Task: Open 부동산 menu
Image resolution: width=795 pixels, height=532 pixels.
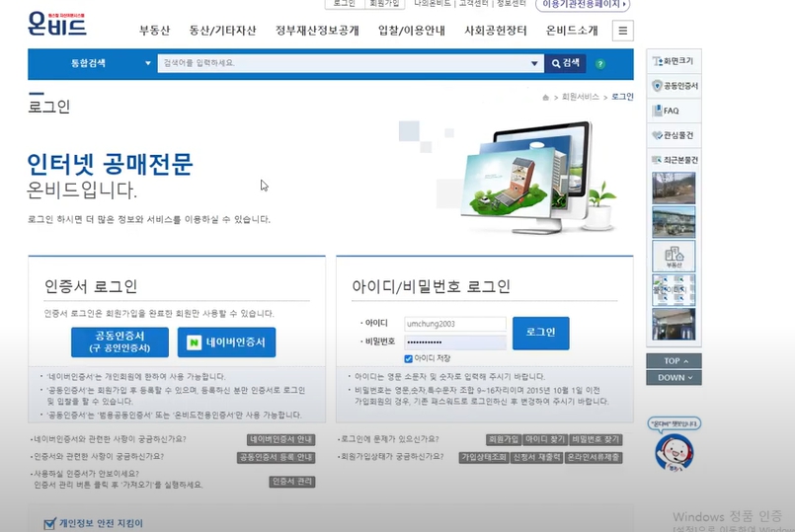Action: point(155,31)
